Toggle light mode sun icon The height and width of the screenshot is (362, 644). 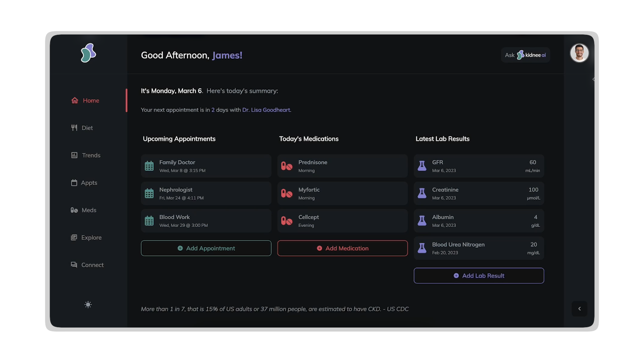(x=88, y=305)
